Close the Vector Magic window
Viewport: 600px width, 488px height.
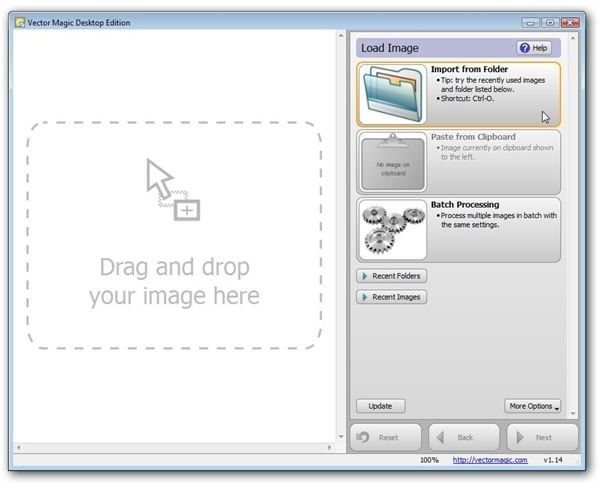pos(570,23)
